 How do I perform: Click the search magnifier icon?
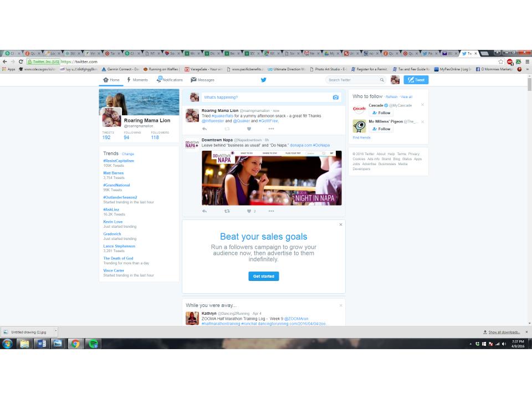[382, 80]
